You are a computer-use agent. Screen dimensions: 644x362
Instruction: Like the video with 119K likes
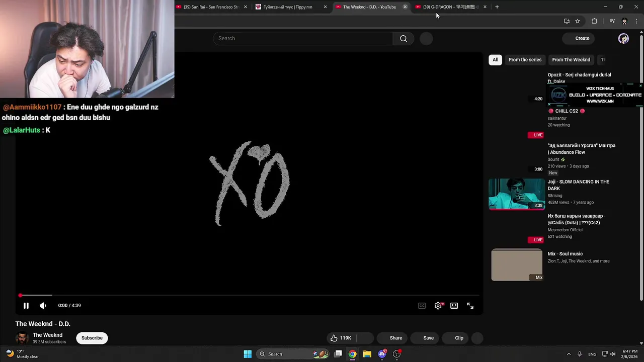pyautogui.click(x=341, y=338)
